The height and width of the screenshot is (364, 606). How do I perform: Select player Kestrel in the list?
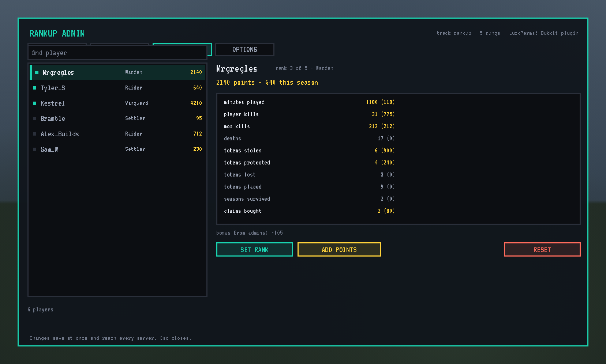[117, 103]
